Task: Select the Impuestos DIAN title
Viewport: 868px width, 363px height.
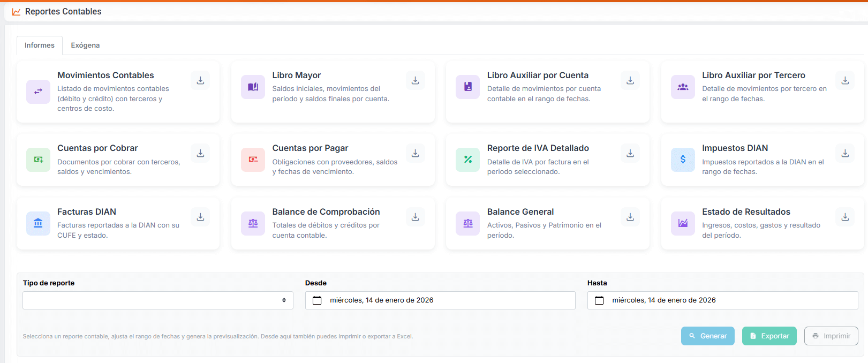Action: pos(735,148)
